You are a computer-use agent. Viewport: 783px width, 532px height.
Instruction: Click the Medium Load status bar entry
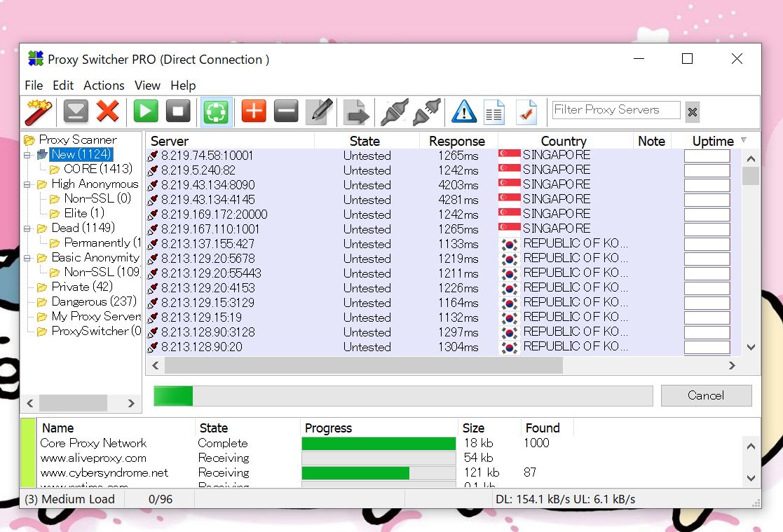(x=69, y=499)
